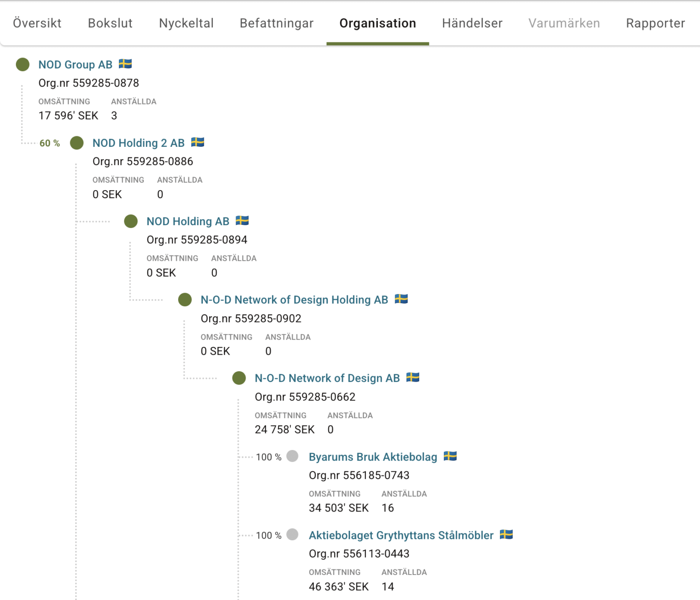Click the flag beside N-O-D Network of Design Holding AB
The height and width of the screenshot is (600, 700).
click(x=401, y=299)
